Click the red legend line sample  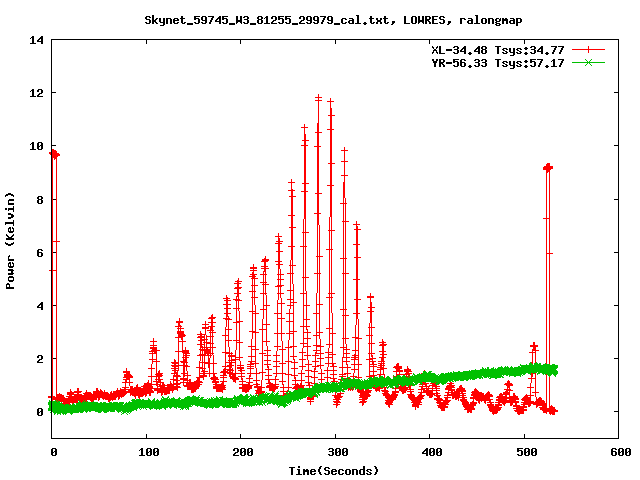pos(588,50)
